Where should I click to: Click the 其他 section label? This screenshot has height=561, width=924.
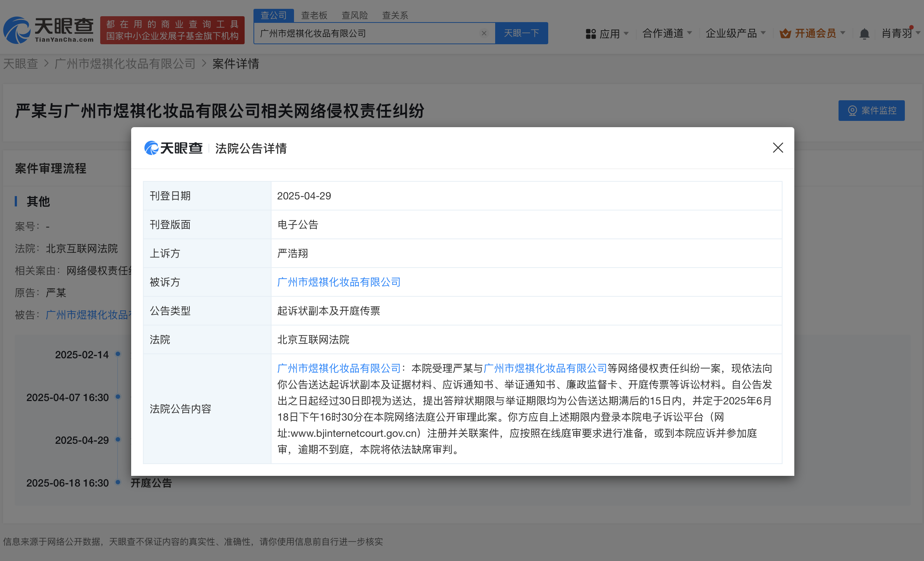pos(38,202)
